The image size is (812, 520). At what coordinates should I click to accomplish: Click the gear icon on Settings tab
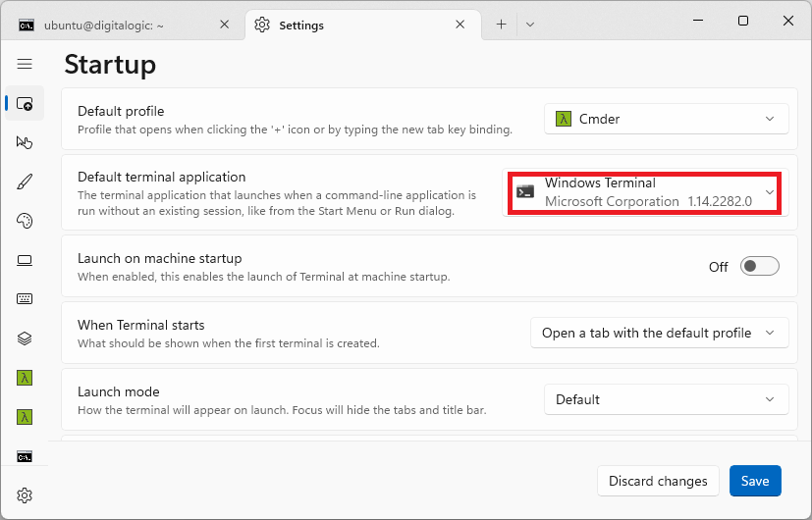point(262,25)
